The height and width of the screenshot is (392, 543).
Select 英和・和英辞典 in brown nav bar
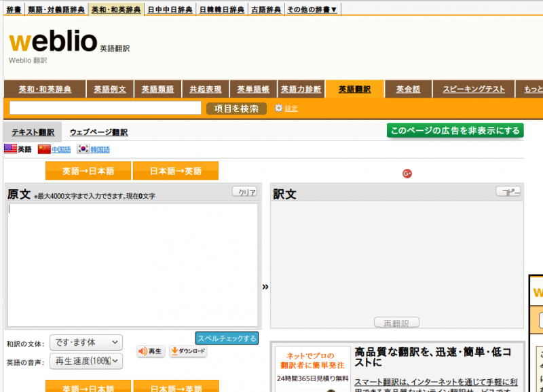coord(45,90)
